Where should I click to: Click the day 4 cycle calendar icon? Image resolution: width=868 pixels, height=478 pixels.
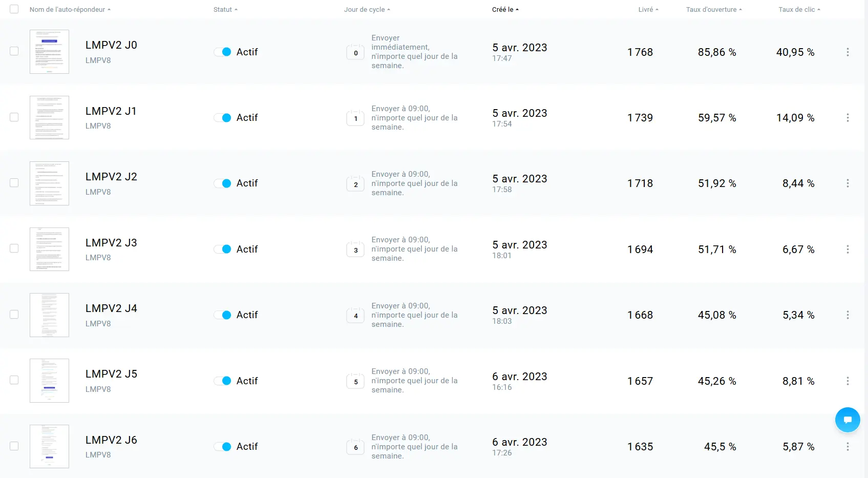[x=355, y=315]
